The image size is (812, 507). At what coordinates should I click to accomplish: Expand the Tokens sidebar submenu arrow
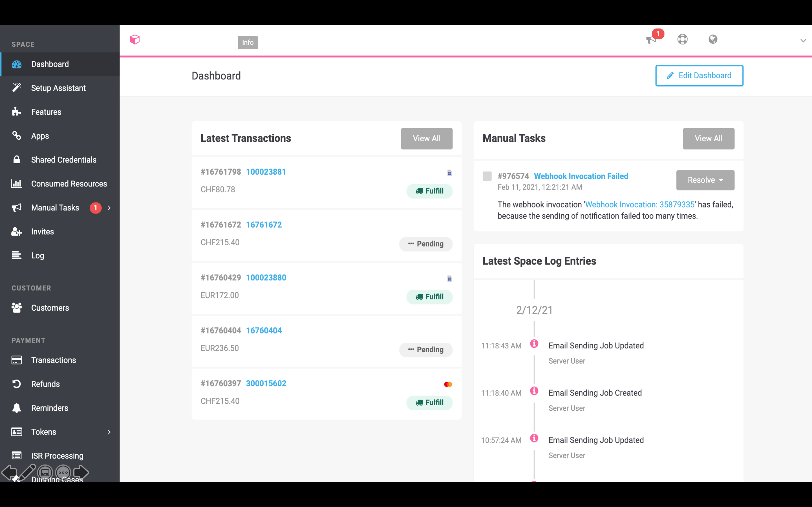click(x=109, y=432)
